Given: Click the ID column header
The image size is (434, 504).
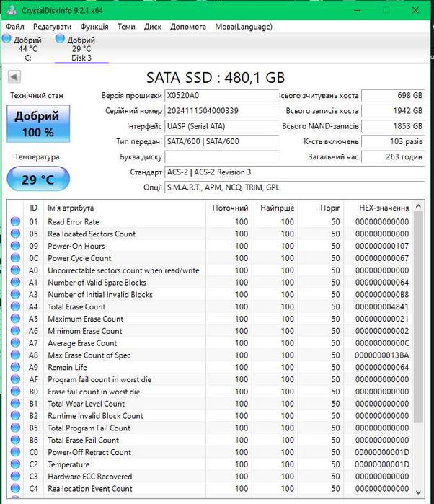Looking at the screenshot, I should 33,208.
